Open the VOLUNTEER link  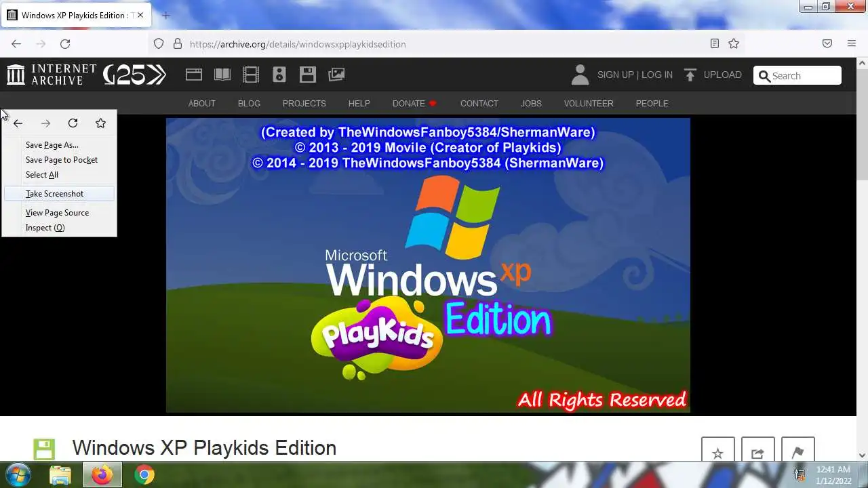pyautogui.click(x=589, y=104)
